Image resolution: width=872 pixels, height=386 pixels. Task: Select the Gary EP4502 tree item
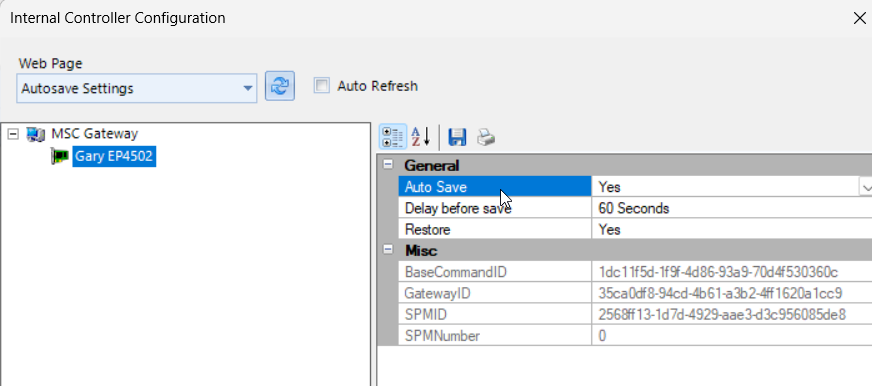click(x=113, y=156)
